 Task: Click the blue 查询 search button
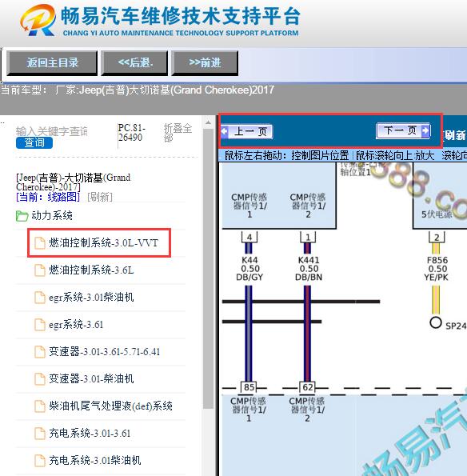click(x=34, y=142)
